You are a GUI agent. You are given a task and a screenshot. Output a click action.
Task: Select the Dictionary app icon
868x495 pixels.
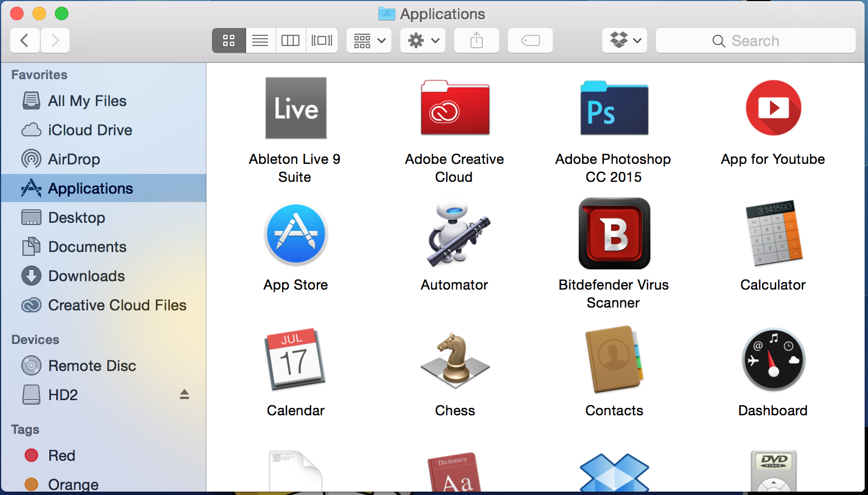455,473
